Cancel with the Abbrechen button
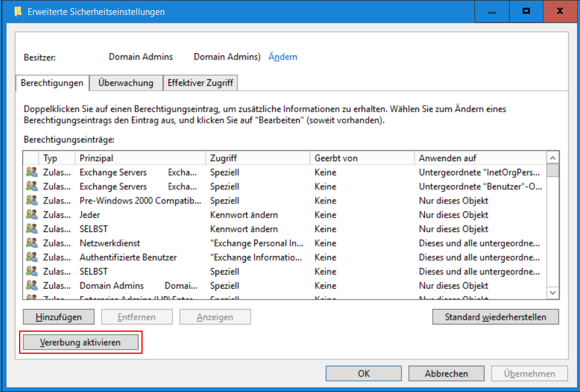The width and height of the screenshot is (580, 392). point(446,374)
